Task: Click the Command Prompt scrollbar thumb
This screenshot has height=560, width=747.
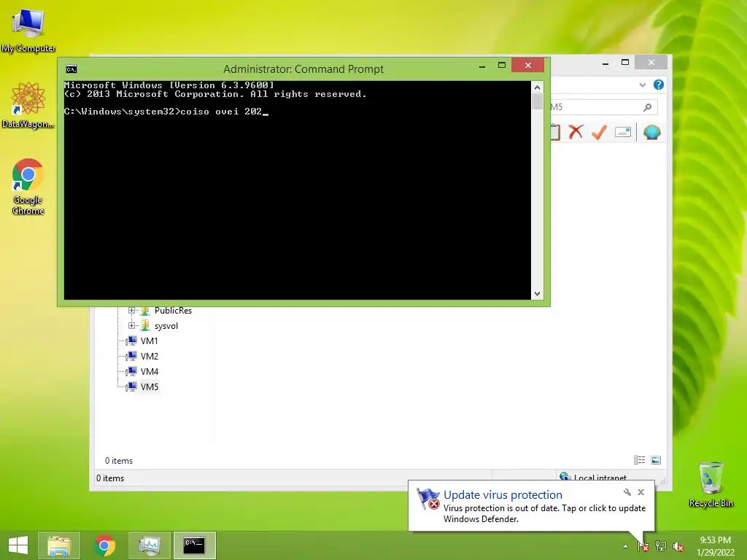Action: [537, 101]
